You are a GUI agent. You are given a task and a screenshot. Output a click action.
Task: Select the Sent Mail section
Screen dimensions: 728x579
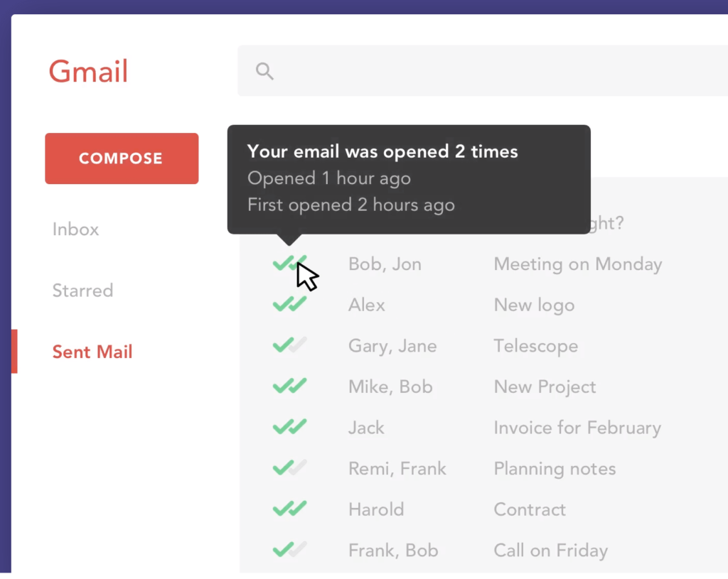coord(92,352)
